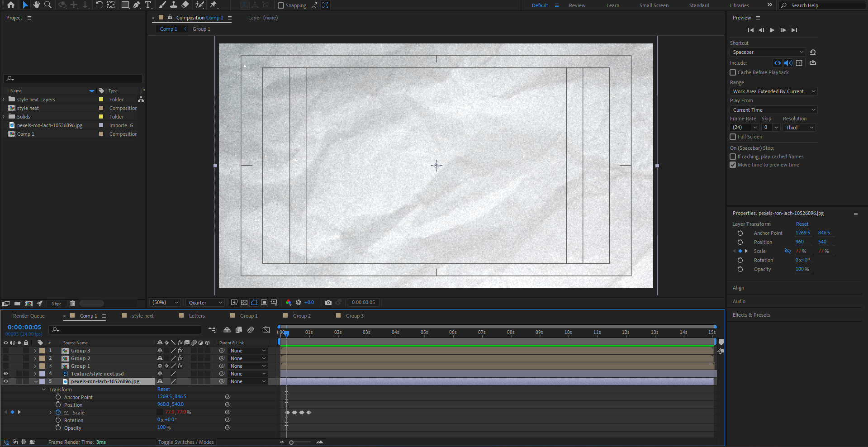
Task: Hide the pexels-ron-lach layer eye
Action: coord(6,381)
